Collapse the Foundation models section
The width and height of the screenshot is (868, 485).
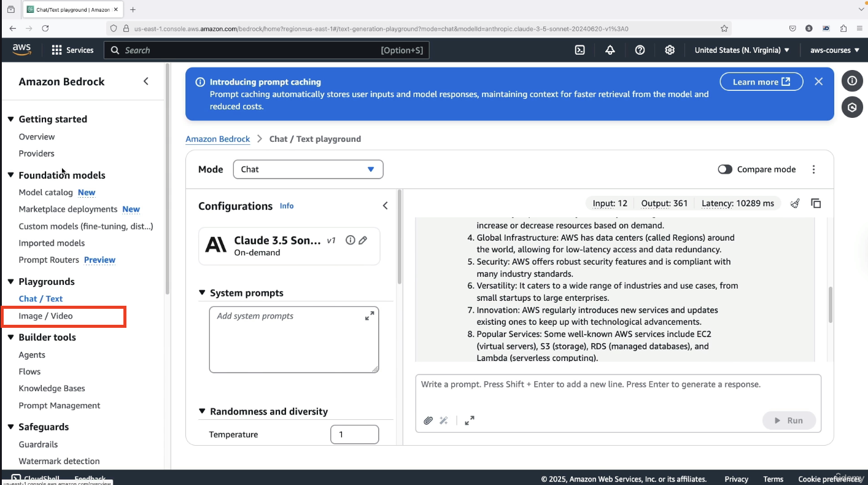11,175
